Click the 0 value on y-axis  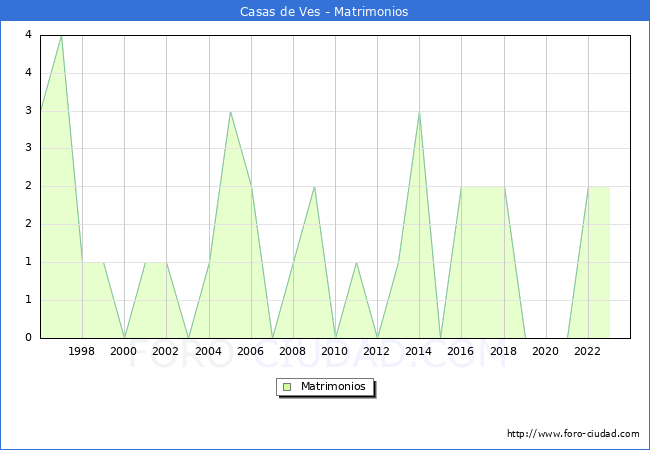point(28,337)
